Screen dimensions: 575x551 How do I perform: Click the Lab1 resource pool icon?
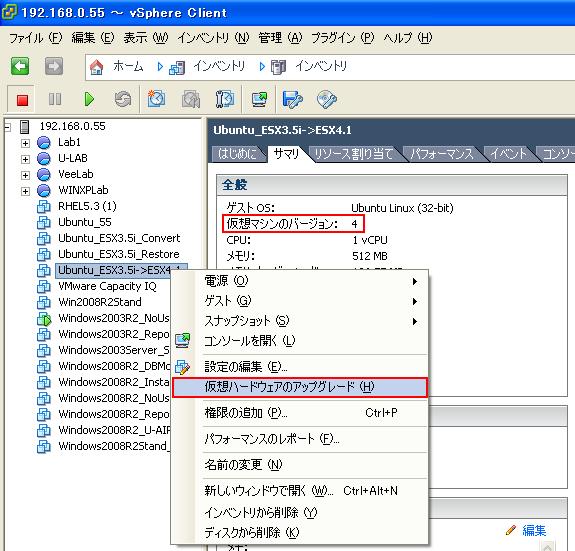click(44, 142)
